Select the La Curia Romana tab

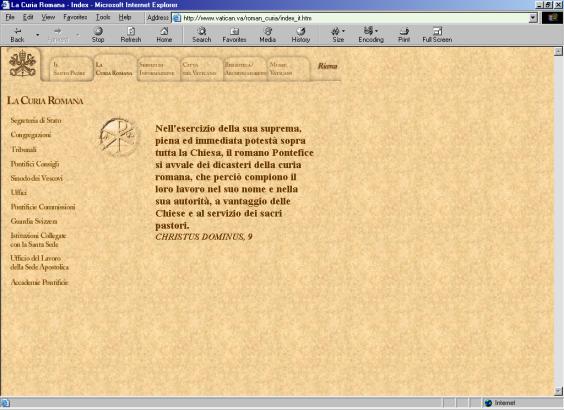tap(114, 68)
